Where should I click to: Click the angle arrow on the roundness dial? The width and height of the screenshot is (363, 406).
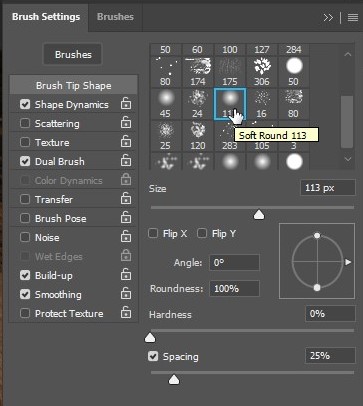click(348, 262)
